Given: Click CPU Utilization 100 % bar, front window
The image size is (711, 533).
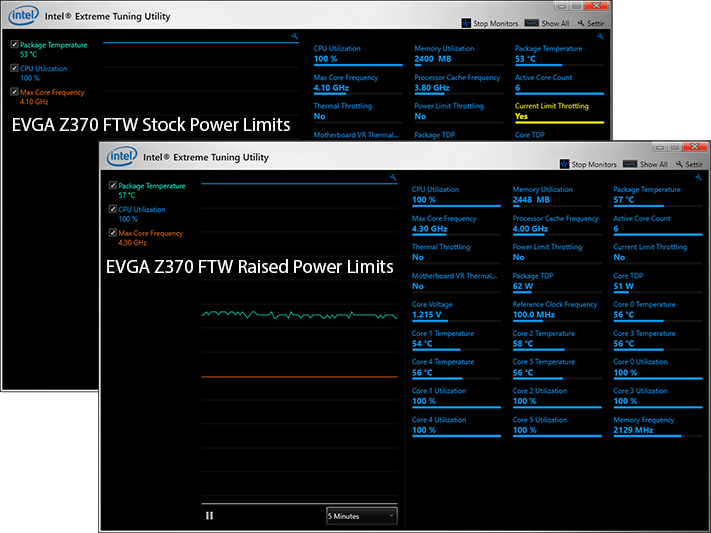Looking at the screenshot, I should point(456,206).
